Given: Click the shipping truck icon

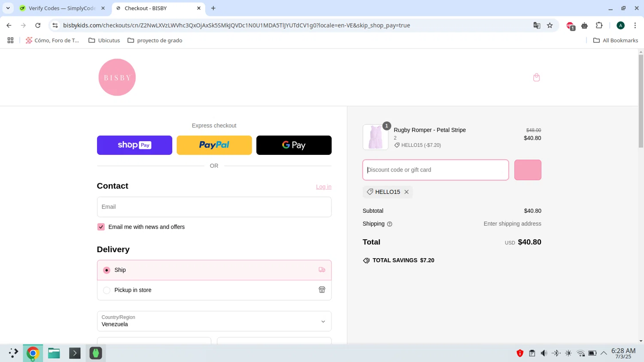Looking at the screenshot, I should click(322, 270).
